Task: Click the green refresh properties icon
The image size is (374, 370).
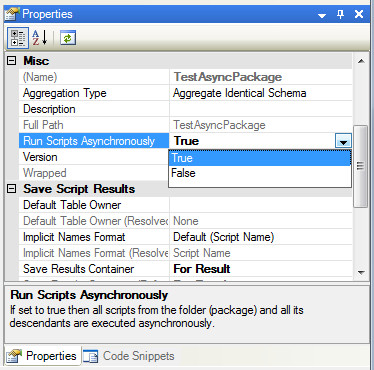Action: (x=68, y=38)
